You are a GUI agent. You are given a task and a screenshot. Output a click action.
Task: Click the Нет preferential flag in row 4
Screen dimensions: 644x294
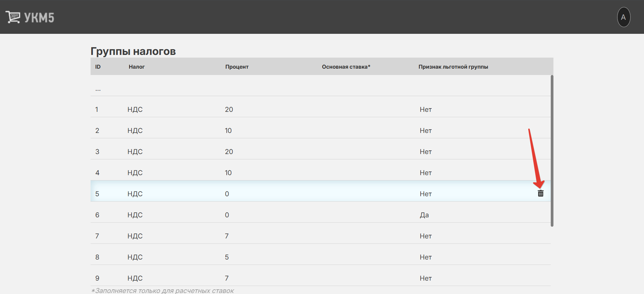coord(425,173)
